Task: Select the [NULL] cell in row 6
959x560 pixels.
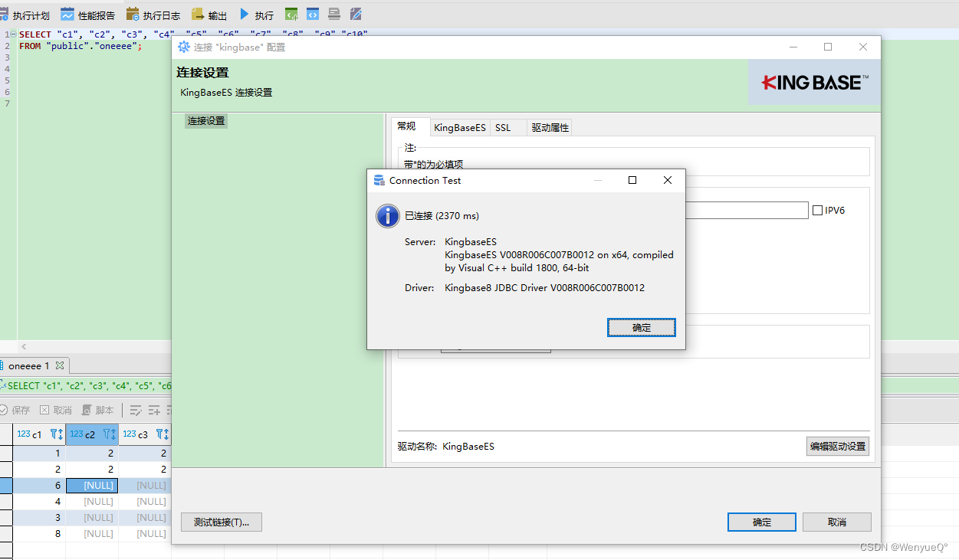Action: tap(91, 485)
